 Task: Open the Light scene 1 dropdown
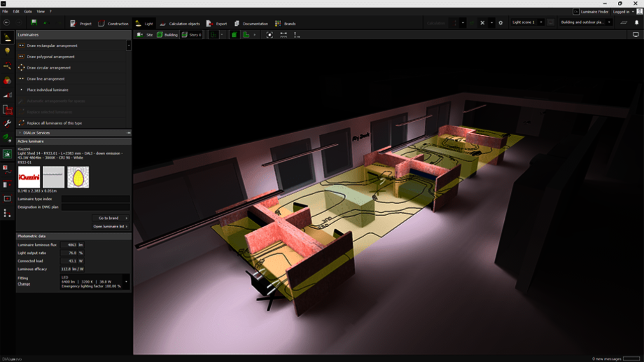pos(527,23)
